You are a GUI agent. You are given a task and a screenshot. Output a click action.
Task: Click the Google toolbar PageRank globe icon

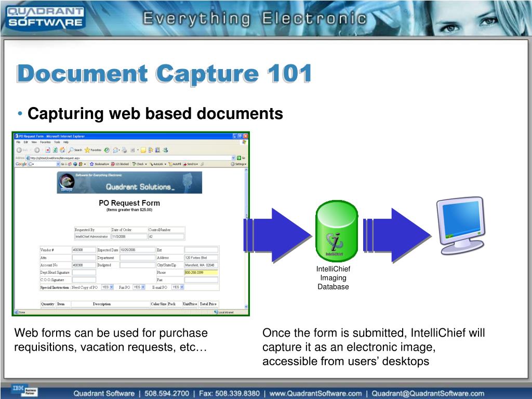coord(75,164)
